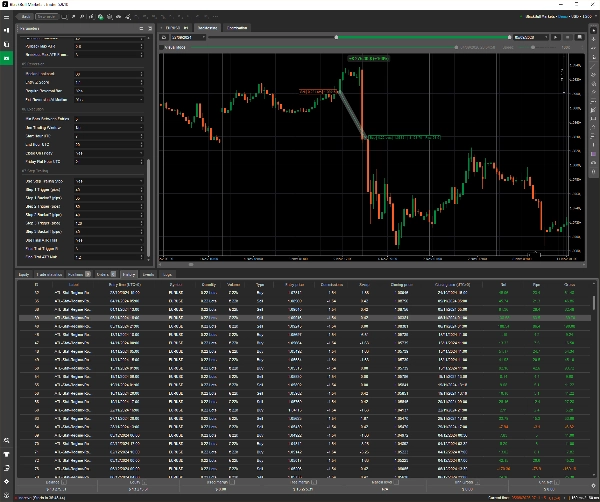This screenshot has height=502, width=600.
Task: Open the Source code button
Action: click(x=47, y=17)
